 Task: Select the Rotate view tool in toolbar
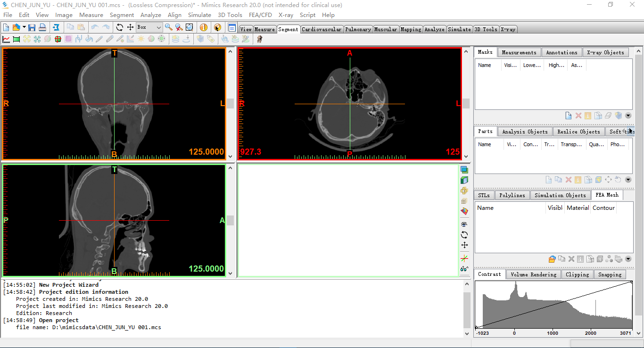click(x=120, y=28)
